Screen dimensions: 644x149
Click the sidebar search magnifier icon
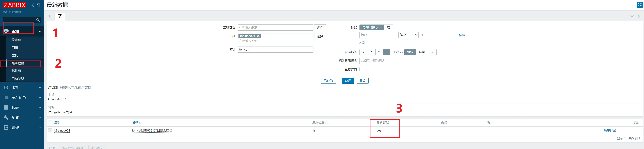(38, 20)
